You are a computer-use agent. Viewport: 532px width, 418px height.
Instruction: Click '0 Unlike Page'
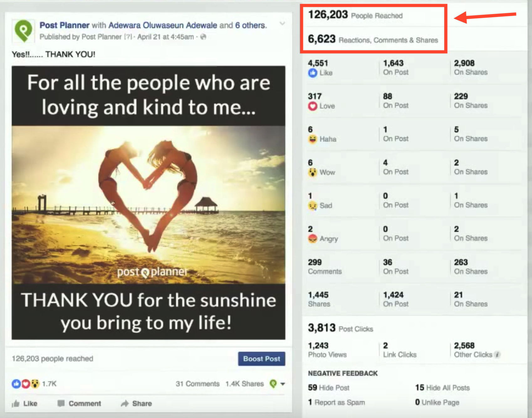tap(437, 402)
